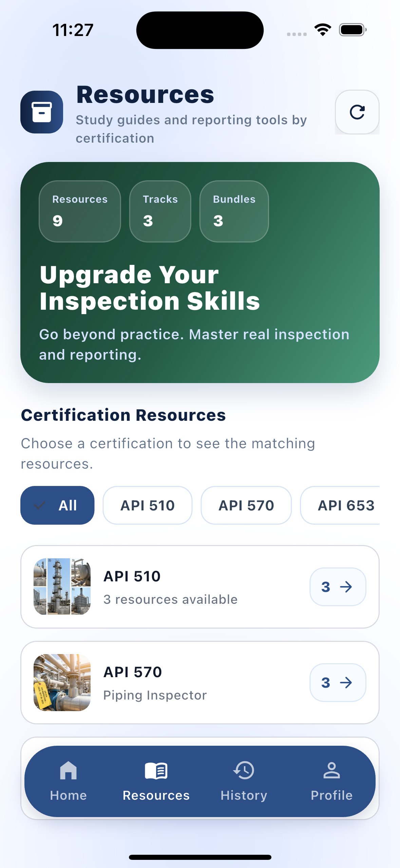Tap the API 510 thumbnail image

pos(62,586)
